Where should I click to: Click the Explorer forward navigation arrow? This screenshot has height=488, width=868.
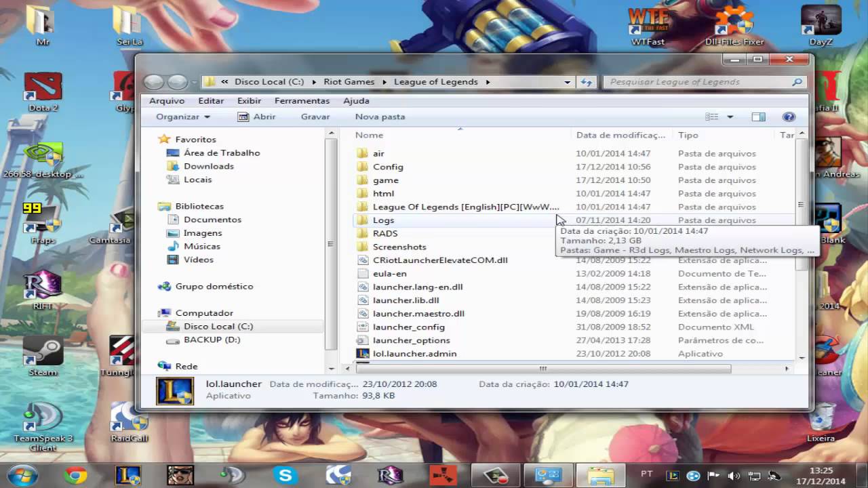(x=177, y=82)
